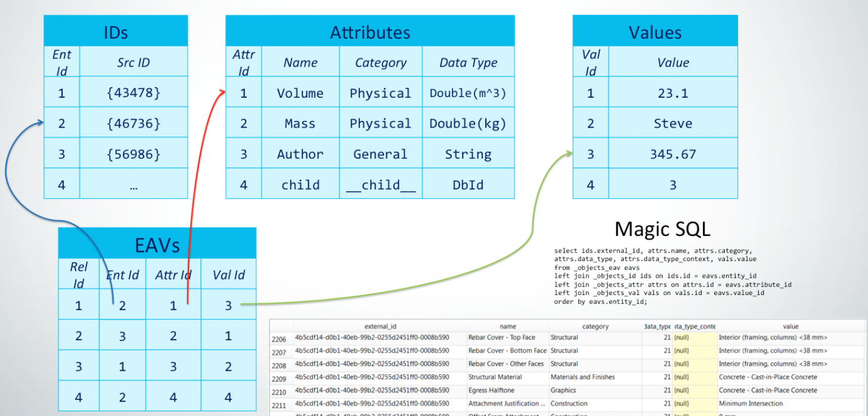Click the 'Name' header in Attributes table
The width and height of the screenshot is (868, 416).
300,63
